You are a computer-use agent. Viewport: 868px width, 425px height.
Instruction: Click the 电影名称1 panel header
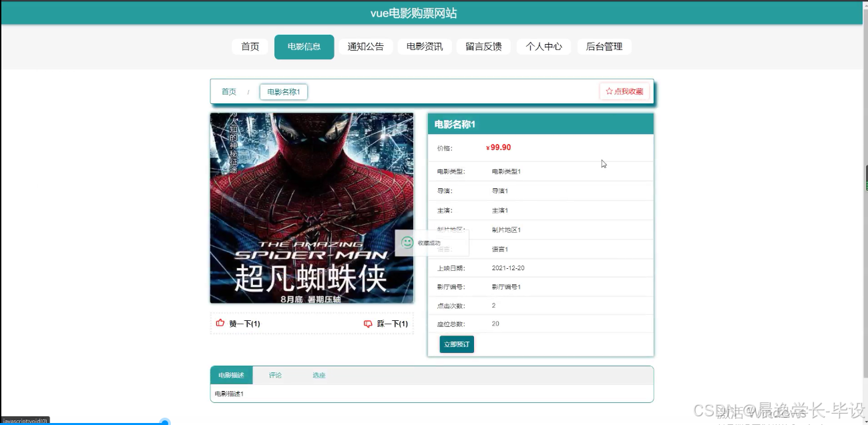[540, 124]
